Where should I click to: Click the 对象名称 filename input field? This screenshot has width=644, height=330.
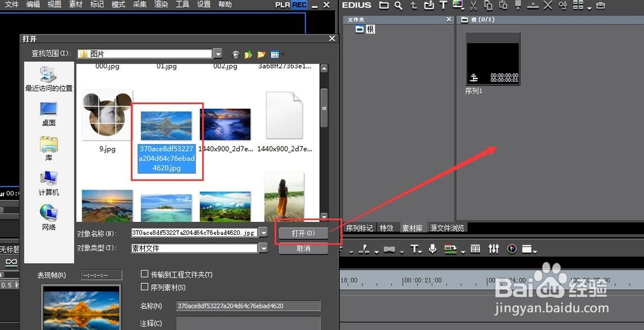click(x=194, y=233)
